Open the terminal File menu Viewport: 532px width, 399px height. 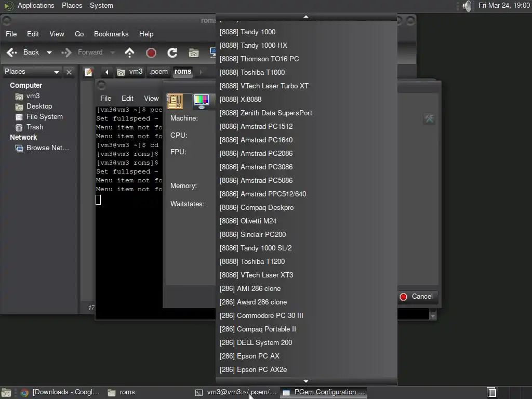pyautogui.click(x=105, y=98)
